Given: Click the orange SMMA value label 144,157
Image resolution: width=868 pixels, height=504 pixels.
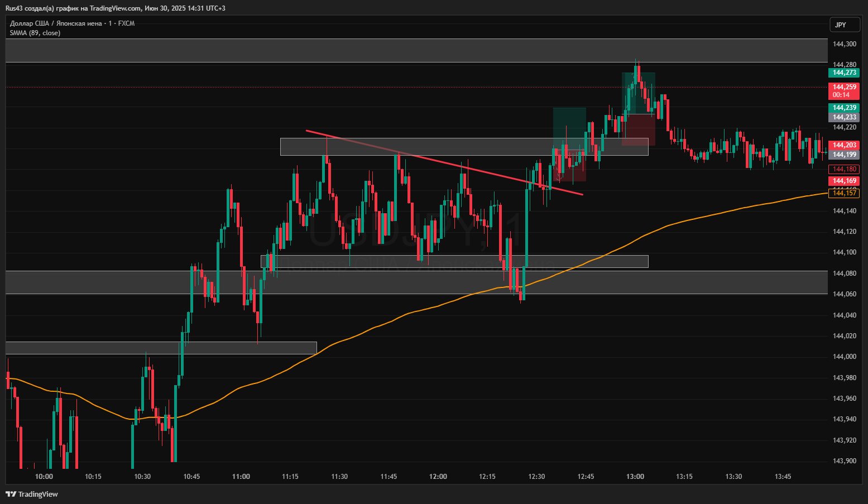Looking at the screenshot, I should pos(844,193).
